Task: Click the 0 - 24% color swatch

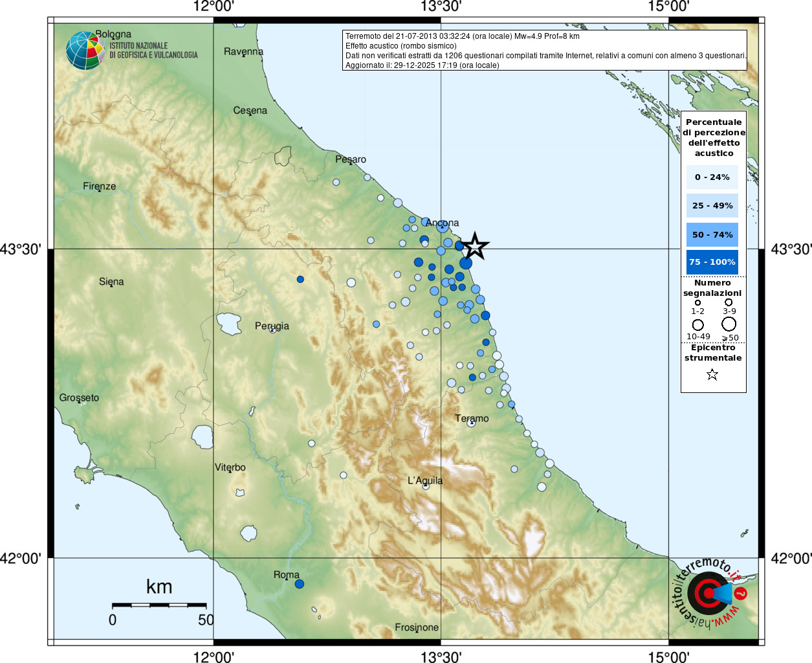Action: (x=712, y=177)
